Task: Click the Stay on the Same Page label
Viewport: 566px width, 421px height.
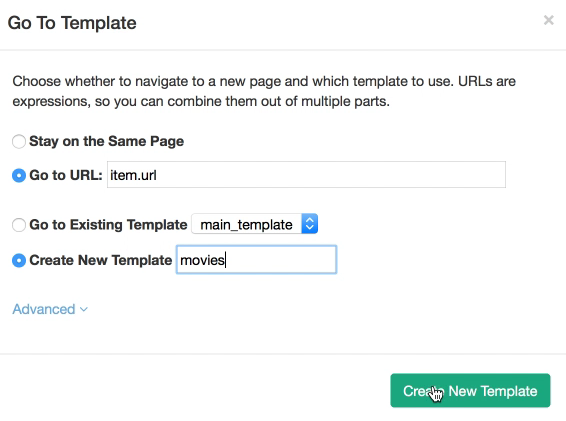Action: (106, 141)
